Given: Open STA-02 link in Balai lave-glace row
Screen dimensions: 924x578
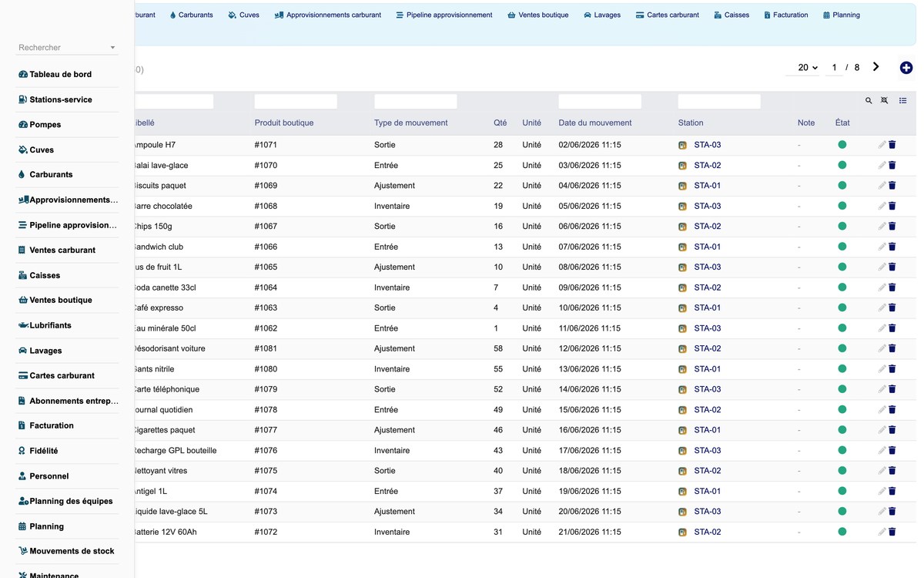Looking at the screenshot, I should tap(707, 165).
